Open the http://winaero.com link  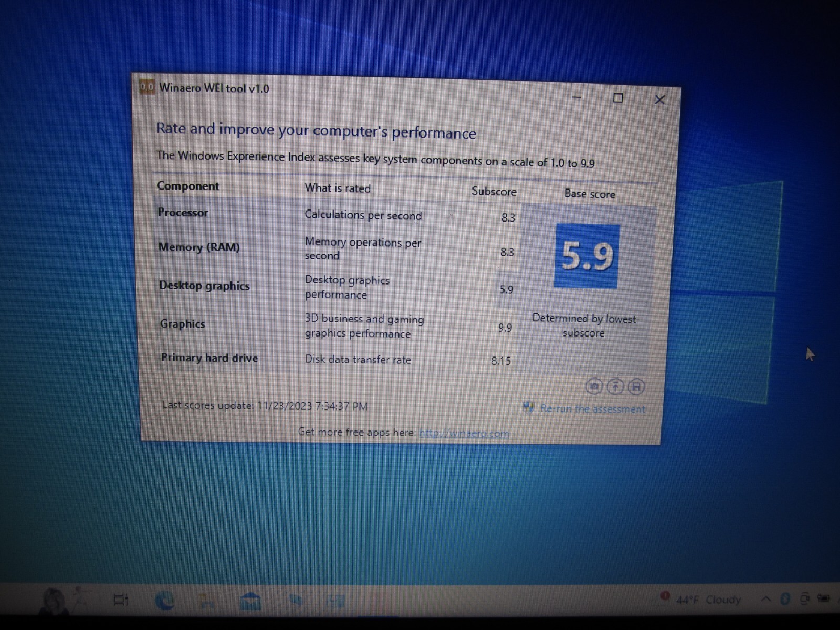tap(464, 433)
